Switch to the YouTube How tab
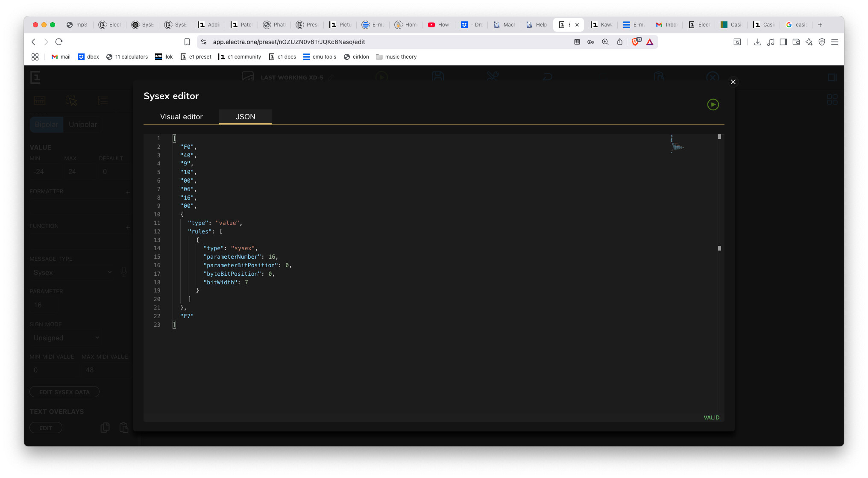Image resolution: width=868 pixels, height=478 pixels. pos(439,25)
